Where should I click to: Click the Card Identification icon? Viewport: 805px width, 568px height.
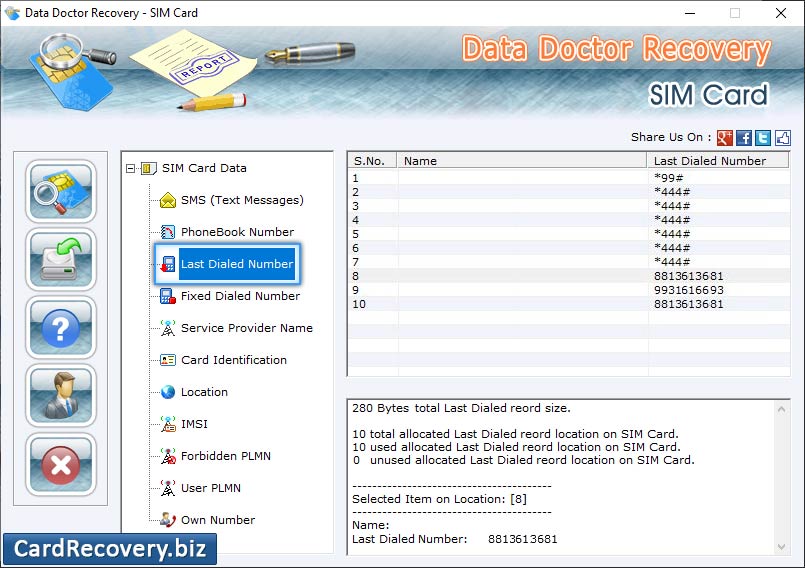[x=168, y=360]
